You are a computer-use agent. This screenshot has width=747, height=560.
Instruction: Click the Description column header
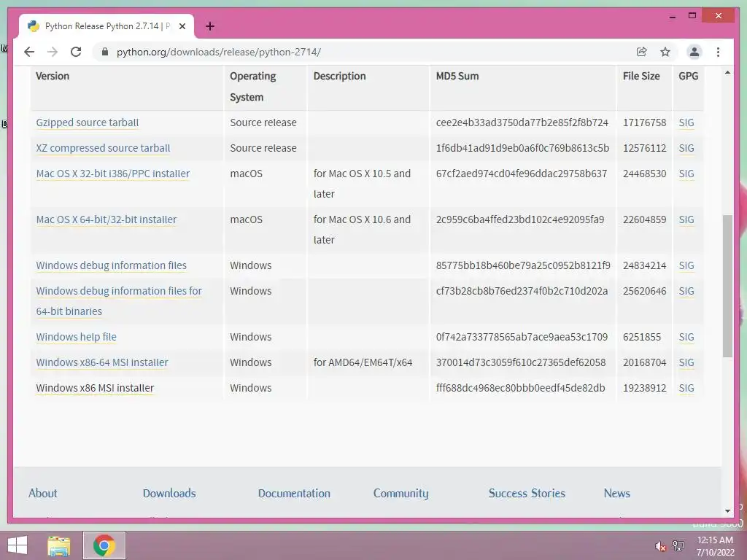(339, 76)
